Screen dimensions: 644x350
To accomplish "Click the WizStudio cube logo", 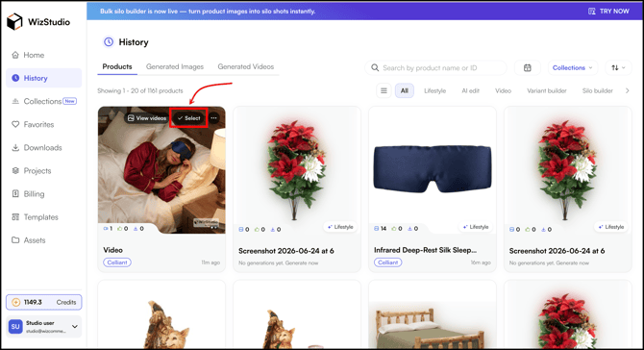I will tap(14, 22).
